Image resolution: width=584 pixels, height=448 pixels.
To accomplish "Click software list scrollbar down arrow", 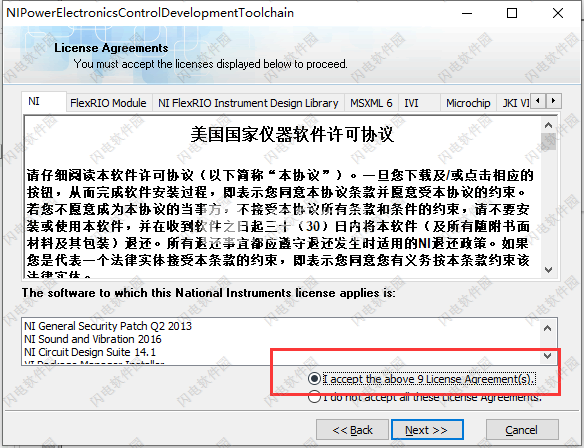I will click(548, 356).
